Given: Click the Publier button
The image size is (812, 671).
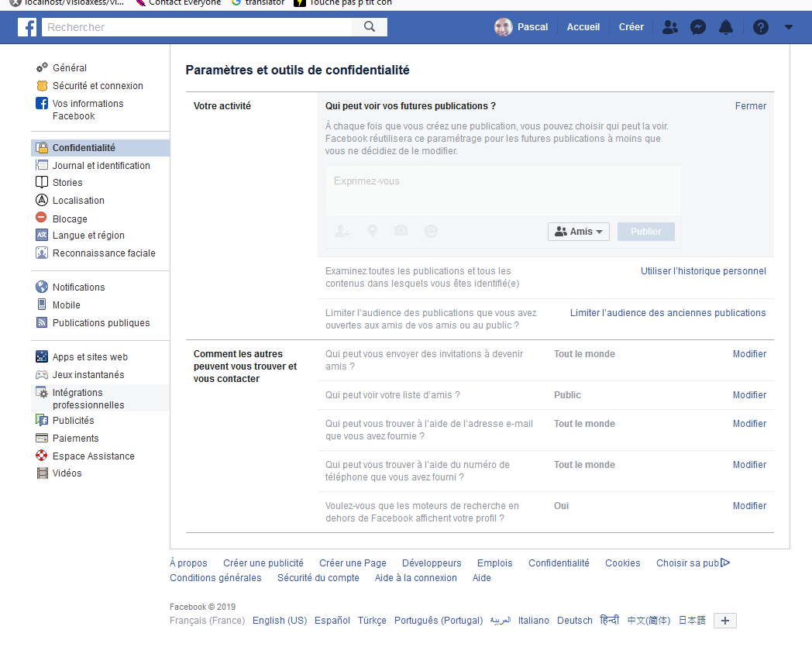Looking at the screenshot, I should [x=645, y=232].
